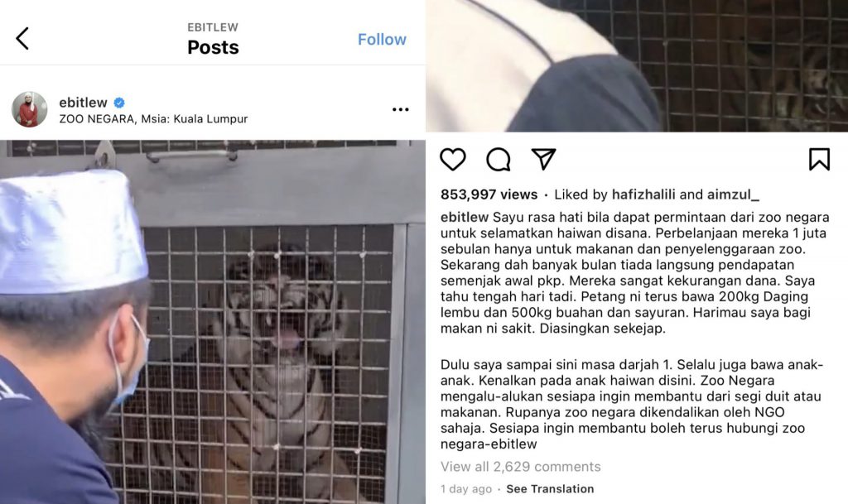
Task: Like the post with heart icon
Action: pos(453,160)
